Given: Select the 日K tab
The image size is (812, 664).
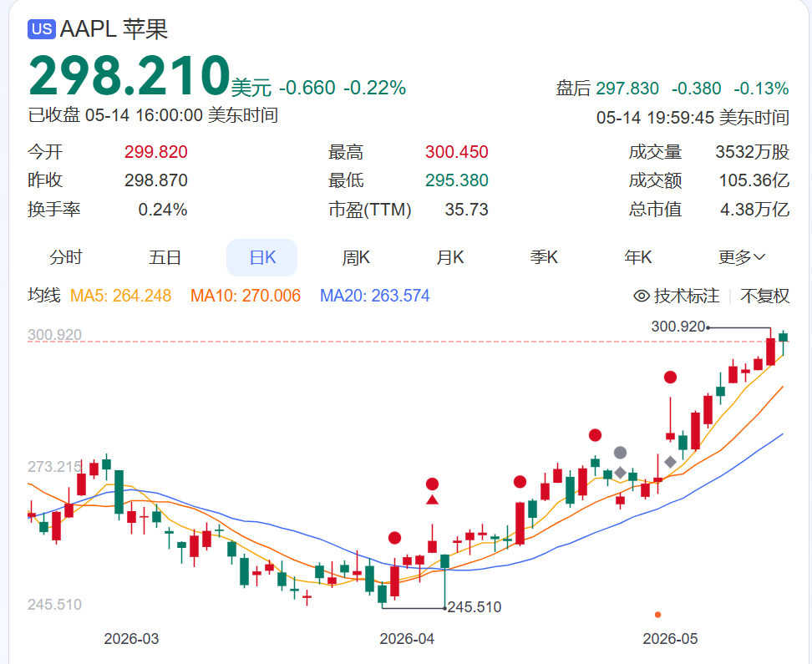Looking at the screenshot, I should [x=262, y=257].
